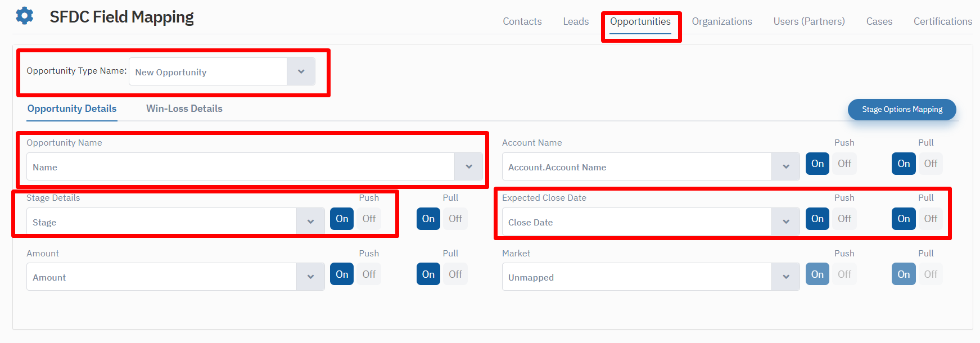Turn Market Push Off
Viewport: 980px width, 343px height.
[x=844, y=274]
